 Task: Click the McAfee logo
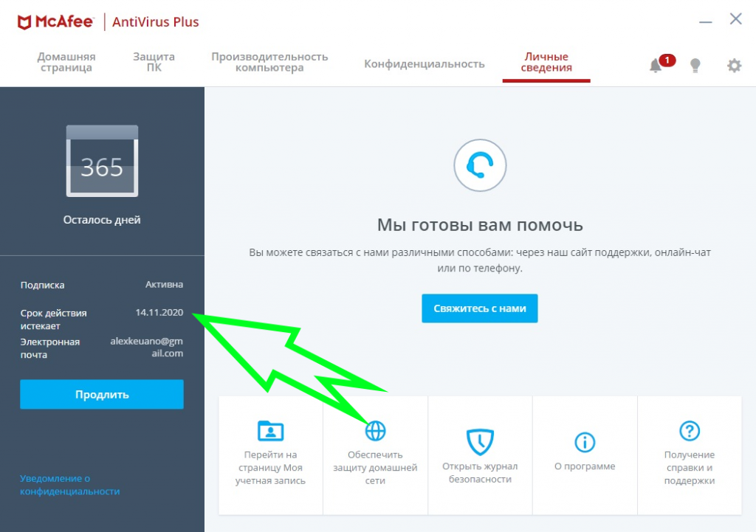pyautogui.click(x=55, y=22)
